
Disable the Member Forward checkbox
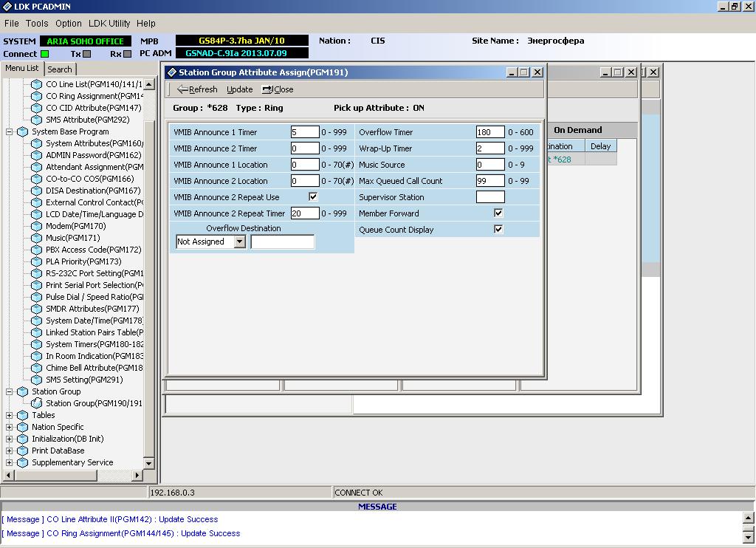(x=498, y=213)
